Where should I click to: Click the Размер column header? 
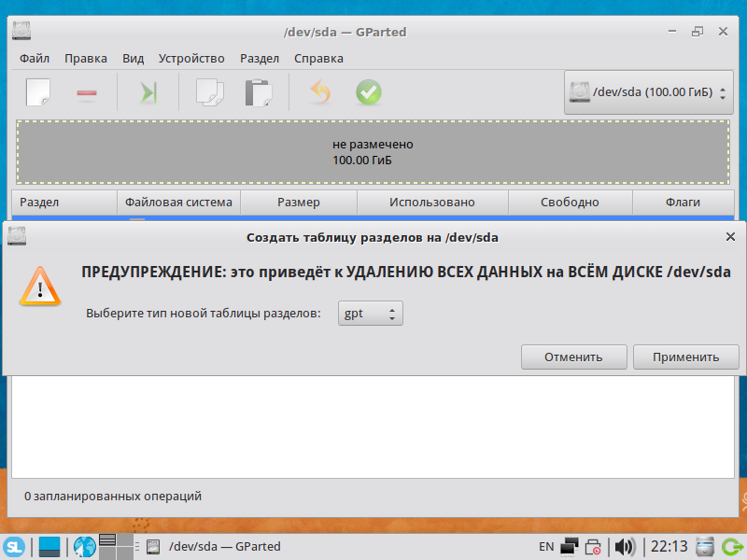299,203
